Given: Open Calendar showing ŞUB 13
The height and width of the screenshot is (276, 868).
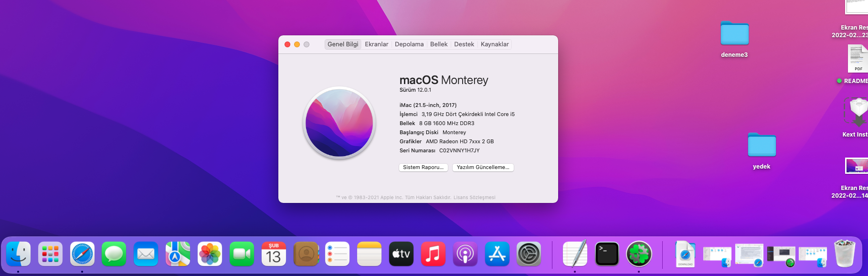Looking at the screenshot, I should 274,254.
